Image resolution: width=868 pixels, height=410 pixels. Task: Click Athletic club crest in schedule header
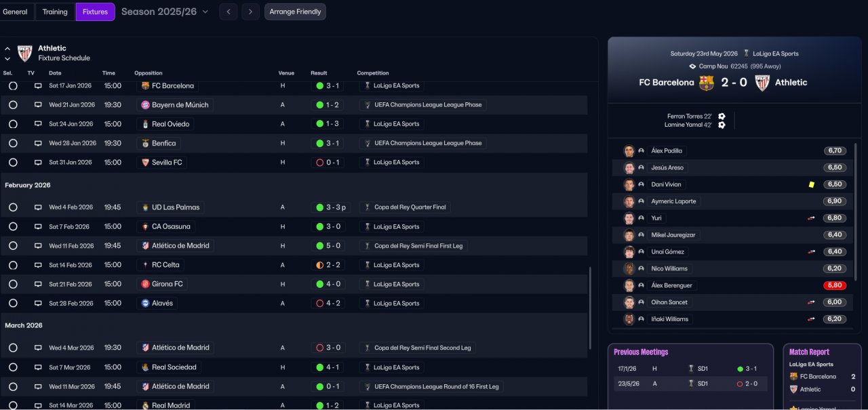pos(25,54)
